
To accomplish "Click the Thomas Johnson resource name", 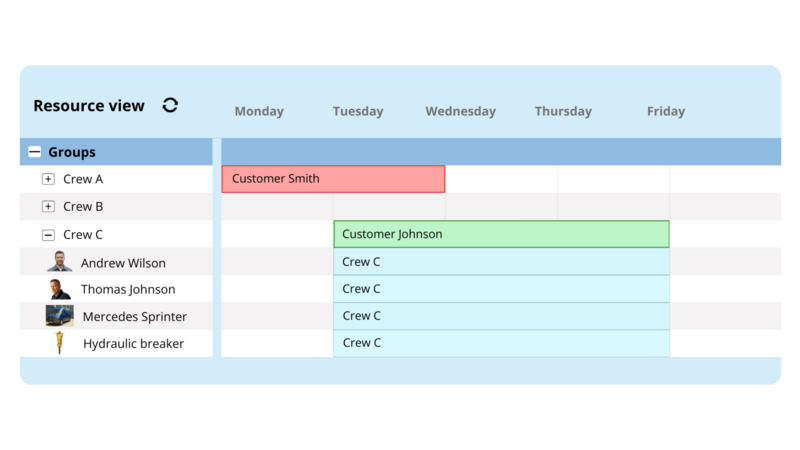I will coord(128,289).
